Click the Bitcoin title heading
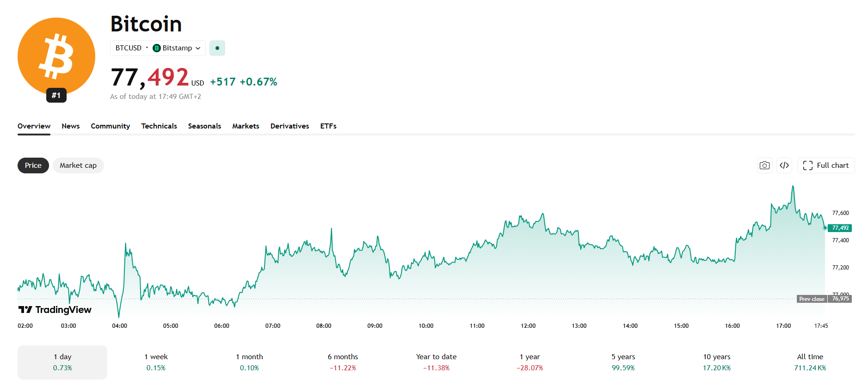The image size is (868, 386). coord(146,24)
